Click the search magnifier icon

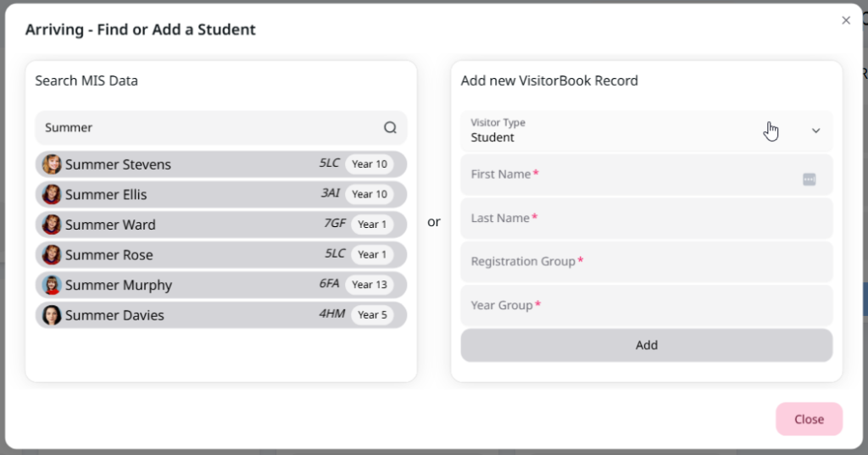click(390, 128)
